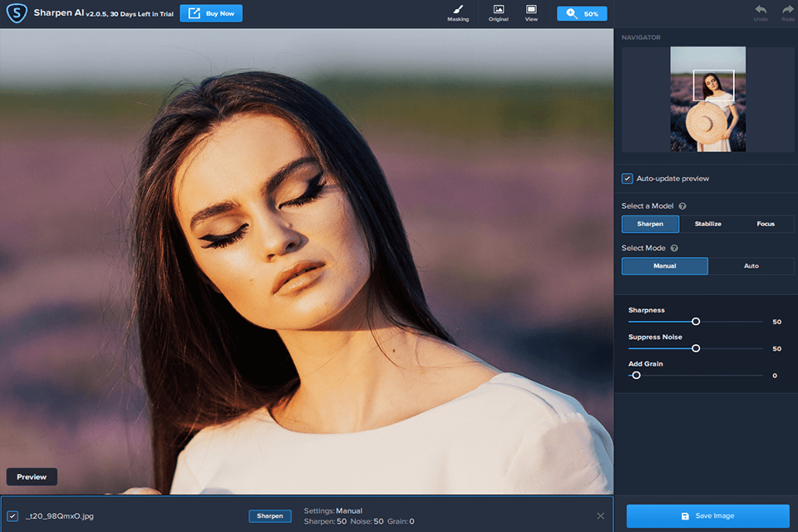This screenshot has width=798, height=532.
Task: Open help icon next to Select a Model
Action: (x=682, y=206)
